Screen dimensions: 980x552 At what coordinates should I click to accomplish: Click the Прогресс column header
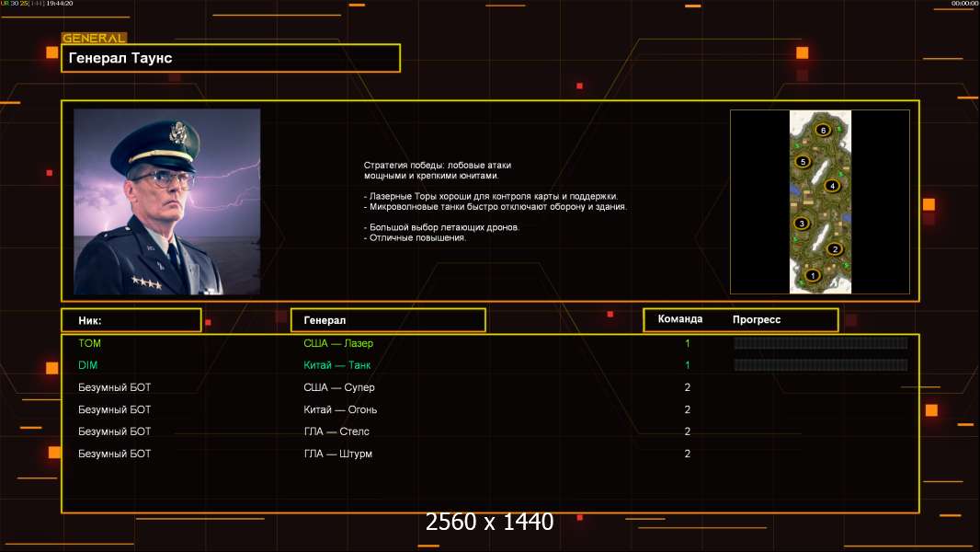point(757,319)
